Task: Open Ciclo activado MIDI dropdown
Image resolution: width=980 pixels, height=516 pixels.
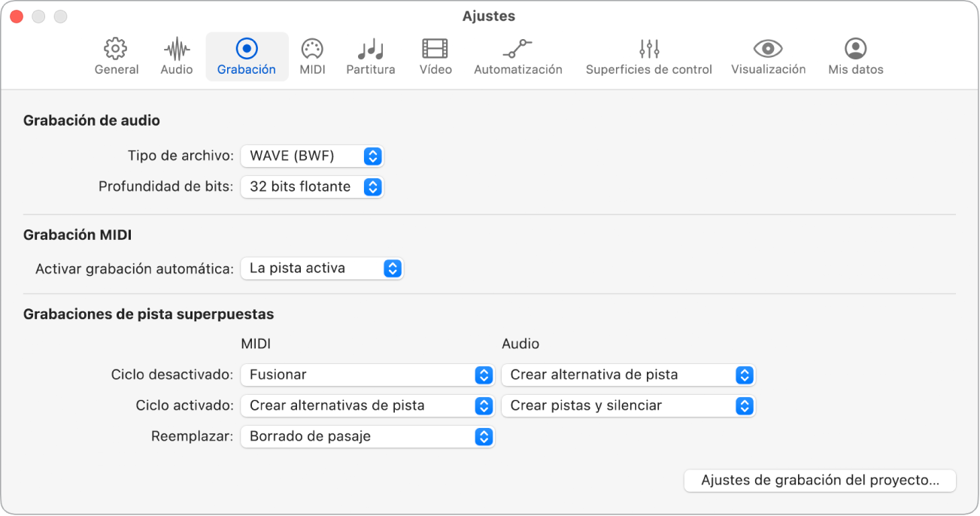Action: point(367,406)
